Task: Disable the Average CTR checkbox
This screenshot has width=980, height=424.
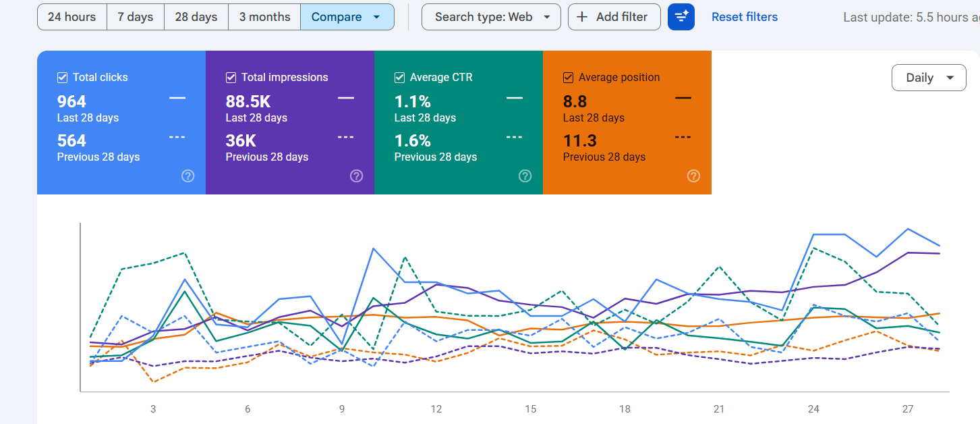Action: [x=399, y=78]
